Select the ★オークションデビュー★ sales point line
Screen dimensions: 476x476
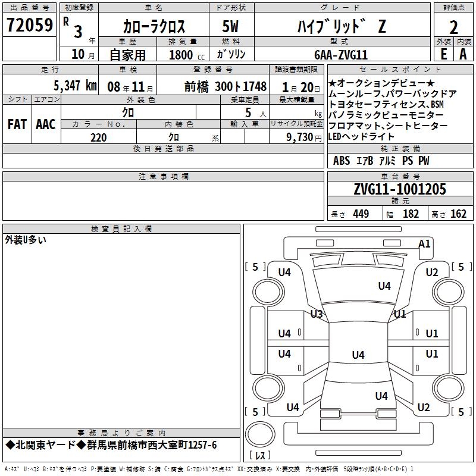381,83
